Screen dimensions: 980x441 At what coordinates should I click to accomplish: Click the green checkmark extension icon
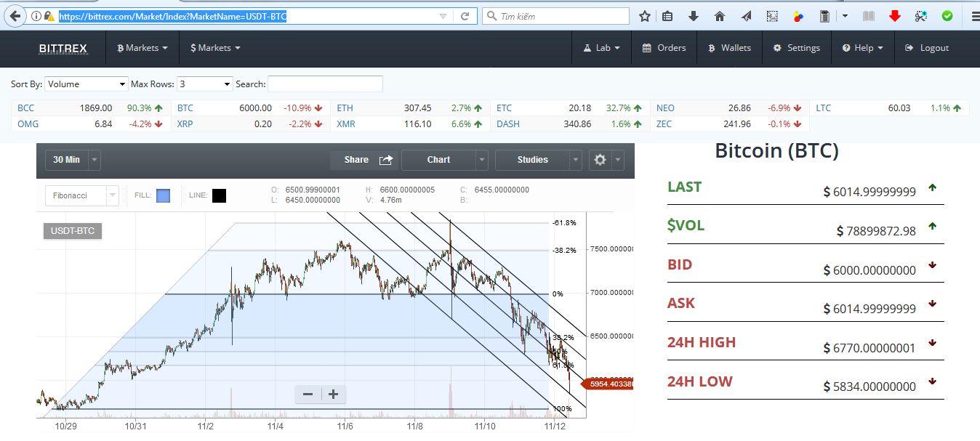(947, 16)
